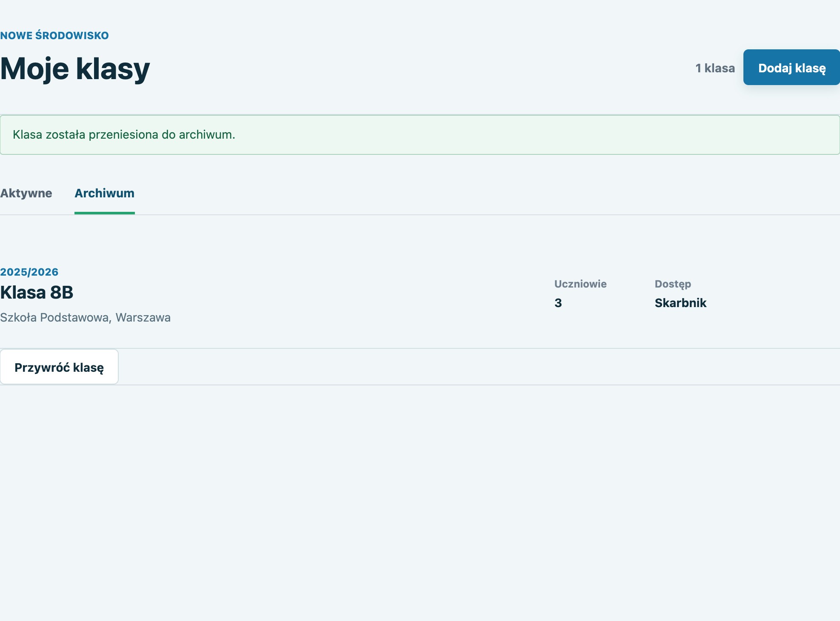
Task: Click the Dodaj klasę button
Action: (x=791, y=67)
